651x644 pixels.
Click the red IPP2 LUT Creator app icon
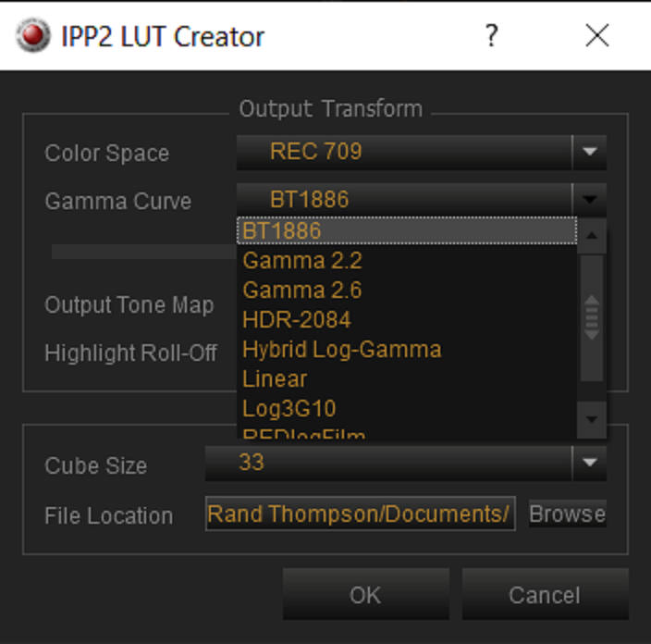[33, 35]
